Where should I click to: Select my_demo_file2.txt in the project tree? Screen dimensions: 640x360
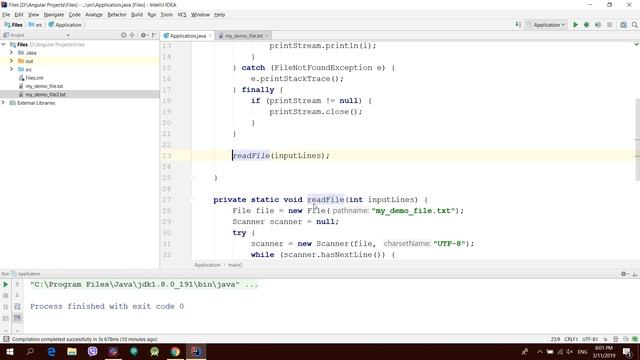click(x=45, y=94)
